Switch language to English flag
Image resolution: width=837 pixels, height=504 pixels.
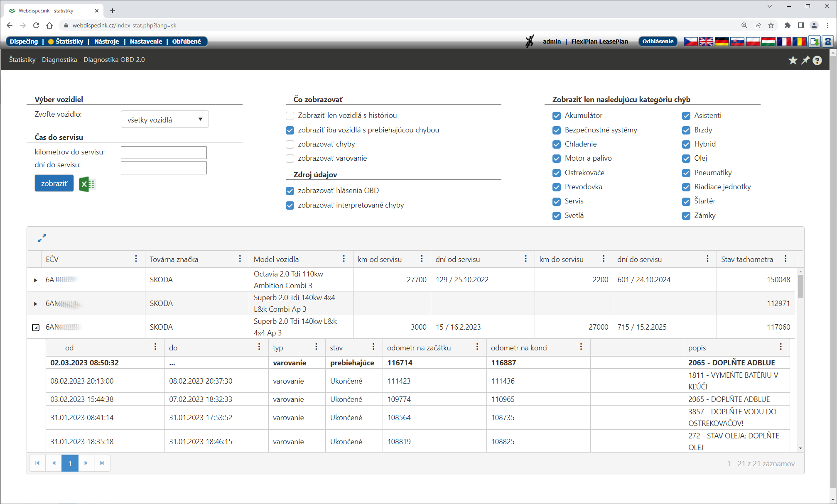click(x=706, y=42)
